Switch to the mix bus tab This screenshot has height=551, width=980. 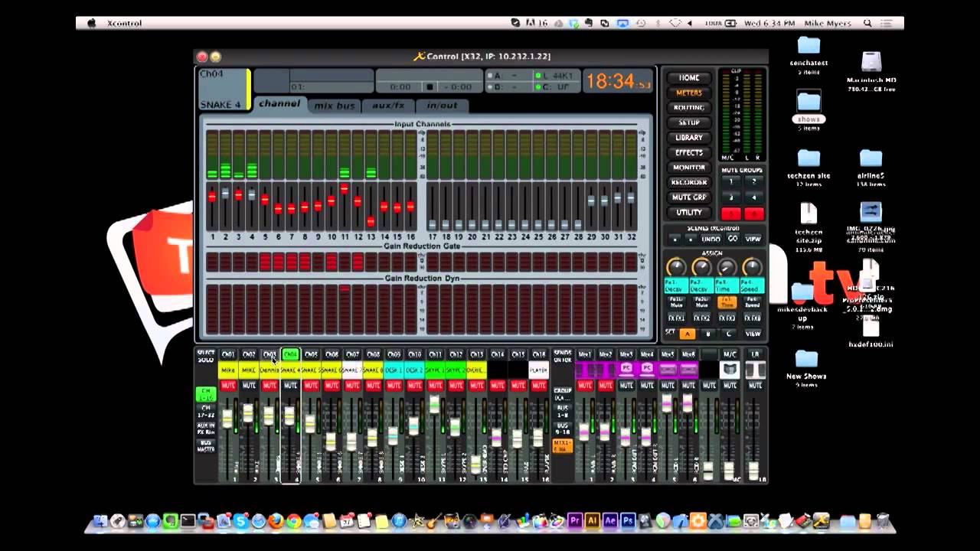(335, 106)
